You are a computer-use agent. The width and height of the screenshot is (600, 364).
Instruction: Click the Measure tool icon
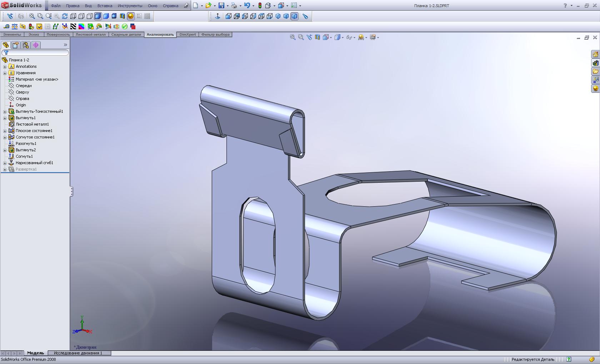tap(6, 26)
